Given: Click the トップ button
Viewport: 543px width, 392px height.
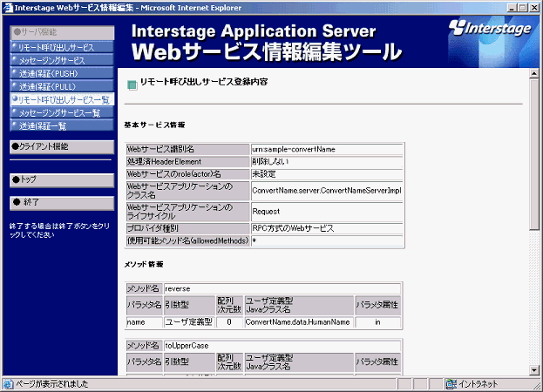Looking at the screenshot, I should [x=62, y=180].
